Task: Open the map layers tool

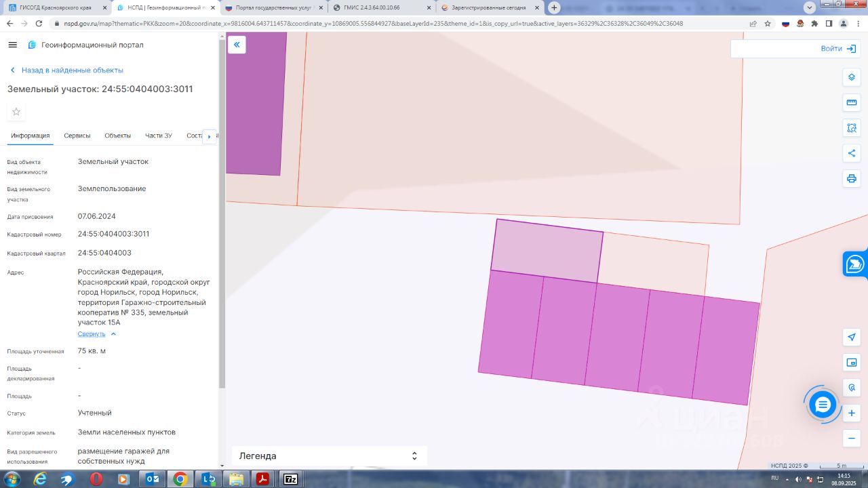Action: click(852, 77)
